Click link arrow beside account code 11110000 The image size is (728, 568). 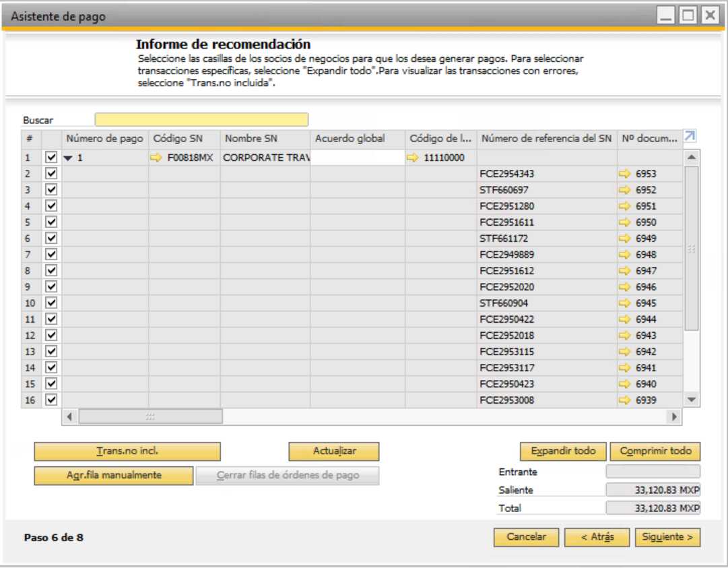pos(412,158)
